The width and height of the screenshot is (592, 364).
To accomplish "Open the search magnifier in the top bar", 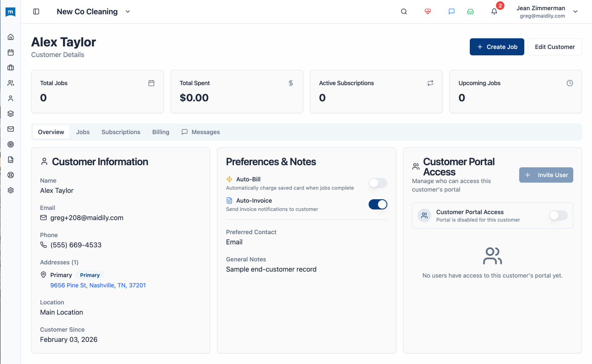I will tap(404, 11).
